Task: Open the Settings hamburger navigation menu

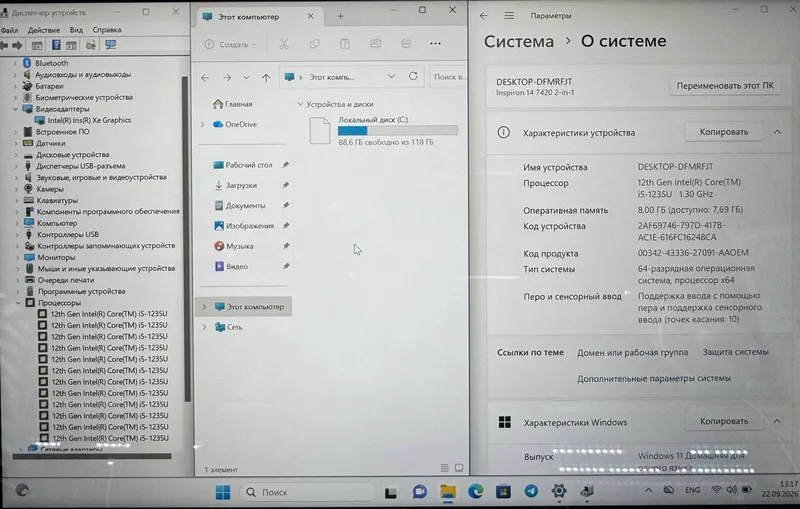Action: tap(509, 16)
